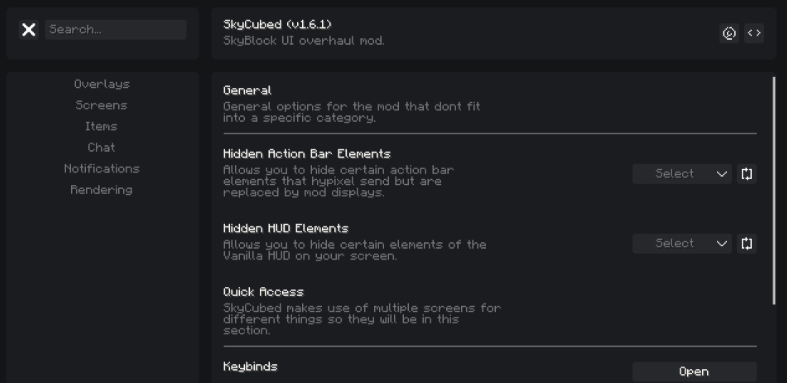Focus the Search input field
Screen dimensions: 787x383
pos(115,30)
